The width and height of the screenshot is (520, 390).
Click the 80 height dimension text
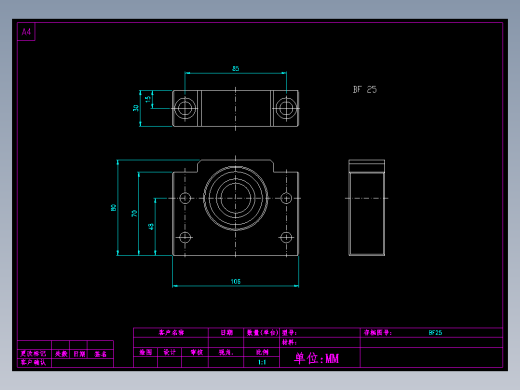(113, 208)
